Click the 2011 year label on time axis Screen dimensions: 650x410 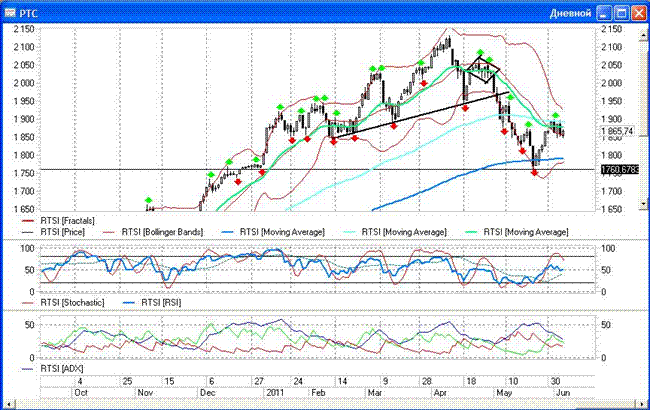(x=275, y=393)
